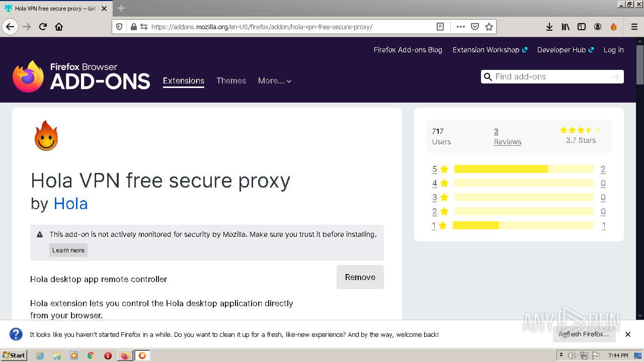
Task: Show sidebars icon
Action: (582, 27)
